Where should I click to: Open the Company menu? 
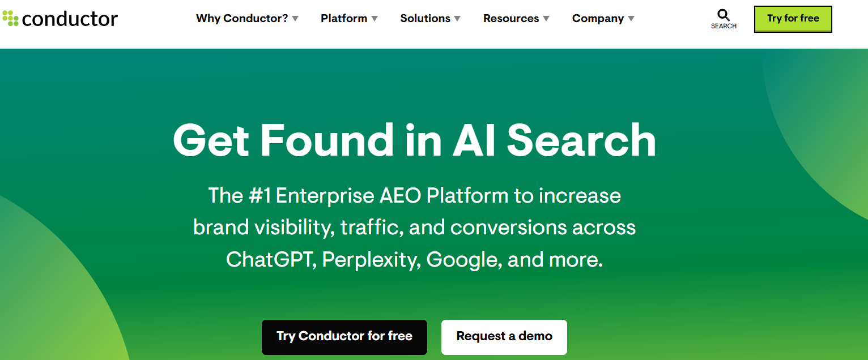click(598, 19)
